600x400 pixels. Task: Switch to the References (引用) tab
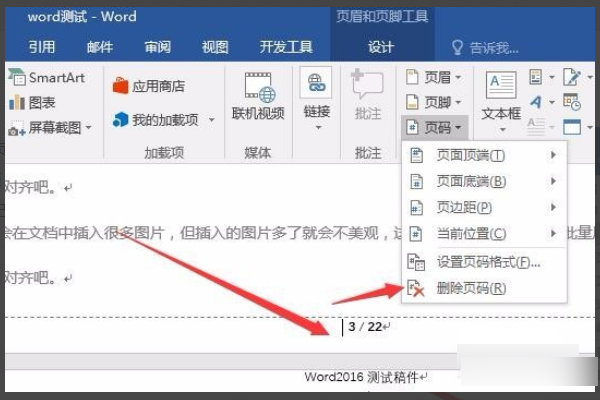[42, 47]
